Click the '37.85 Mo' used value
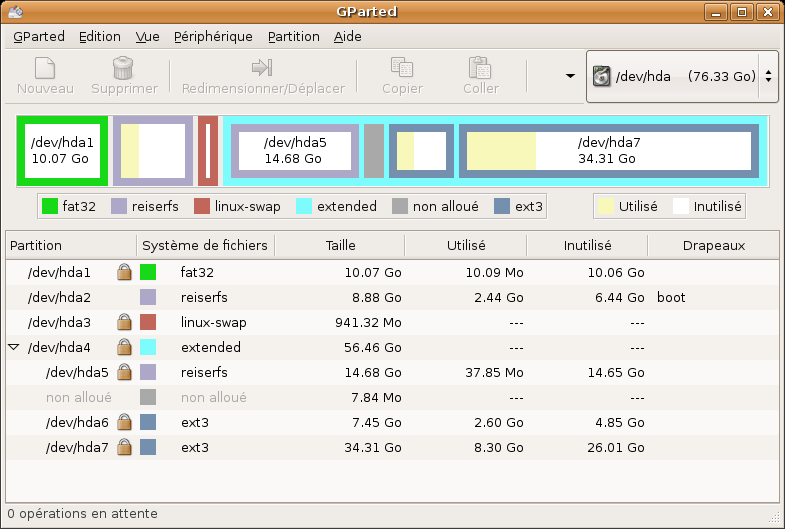 coord(494,372)
